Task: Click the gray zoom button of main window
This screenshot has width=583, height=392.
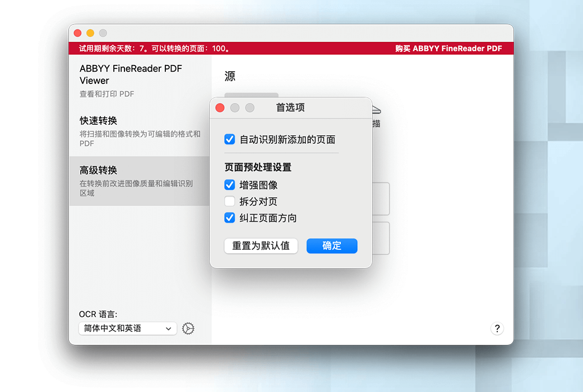Action: (x=103, y=33)
